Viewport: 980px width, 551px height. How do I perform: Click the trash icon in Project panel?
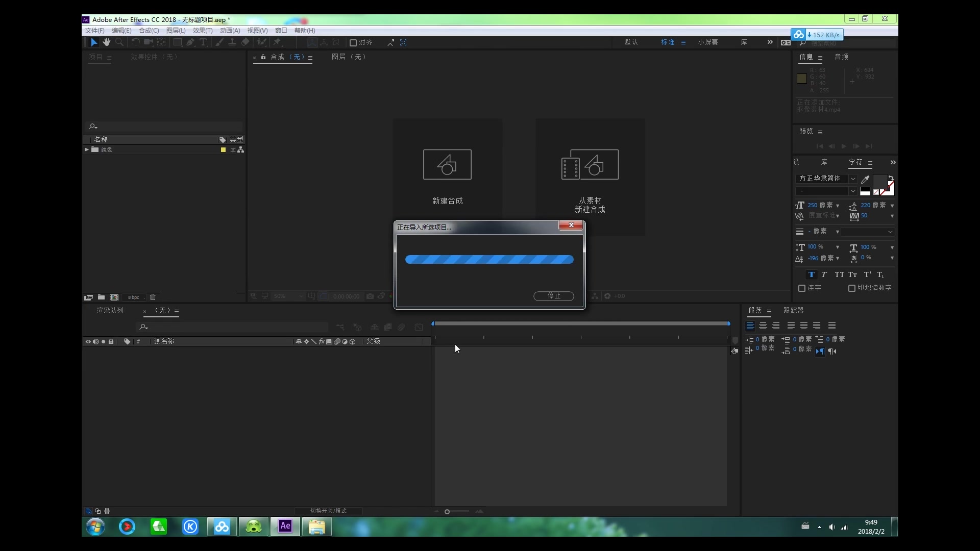153,297
